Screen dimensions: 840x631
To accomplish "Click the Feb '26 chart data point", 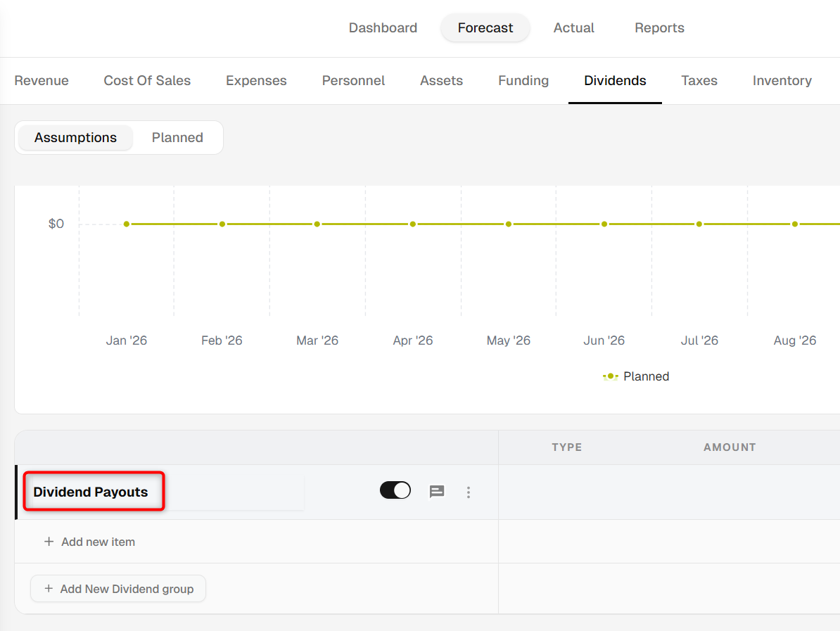I will [x=222, y=224].
